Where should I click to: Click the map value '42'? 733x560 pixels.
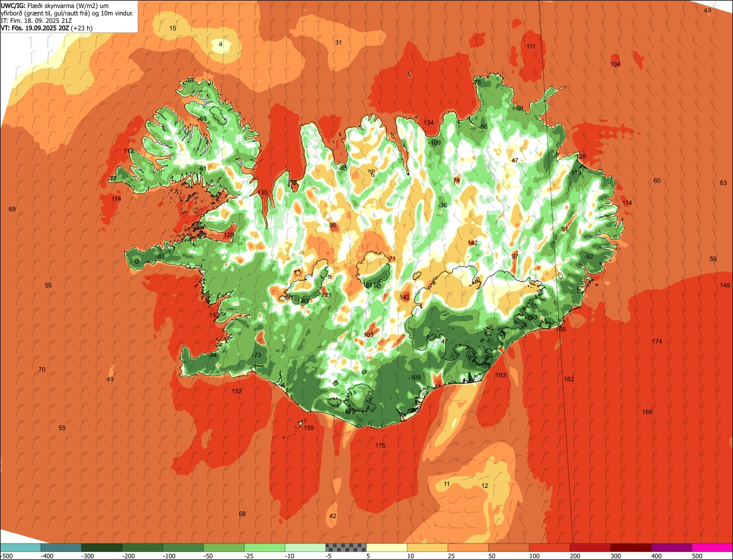point(333,516)
